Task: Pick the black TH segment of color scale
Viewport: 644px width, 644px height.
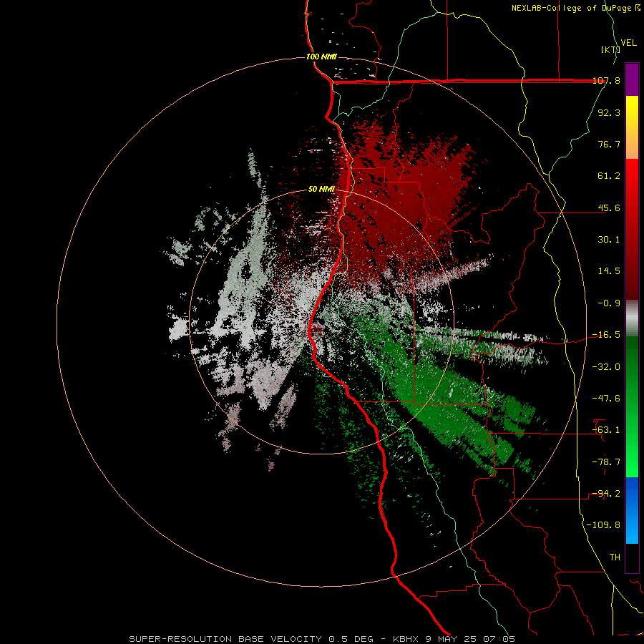Action: [632, 558]
